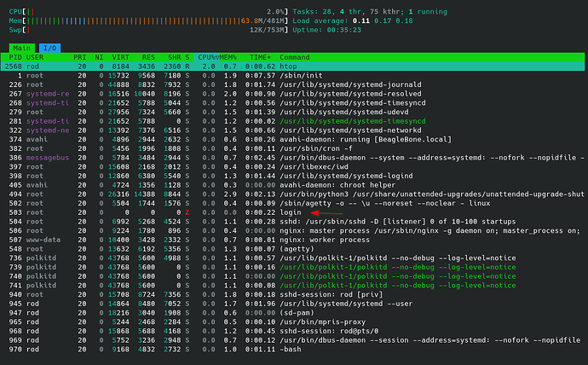Sort by the CPU% column header
Screen dimensions: 588x365
209,57
